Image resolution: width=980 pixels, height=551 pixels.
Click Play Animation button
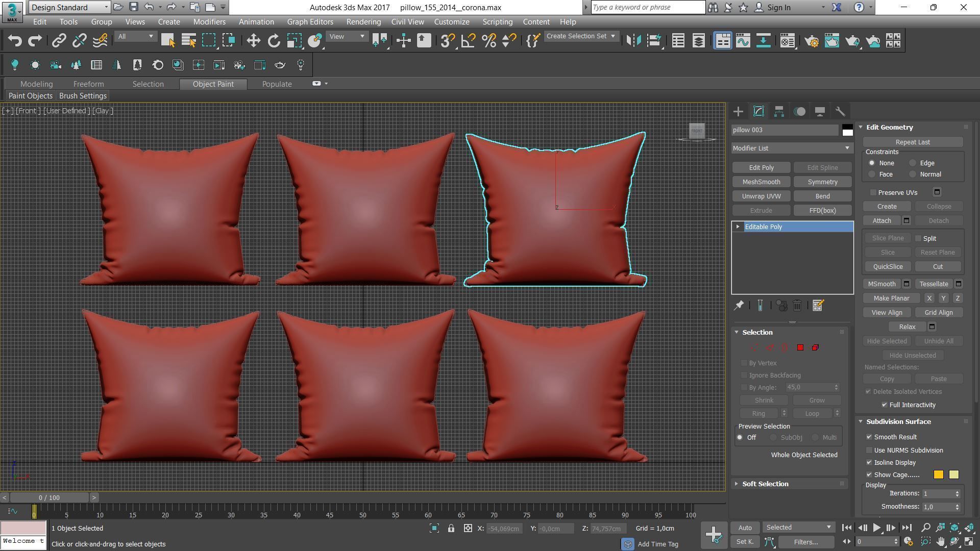point(876,528)
